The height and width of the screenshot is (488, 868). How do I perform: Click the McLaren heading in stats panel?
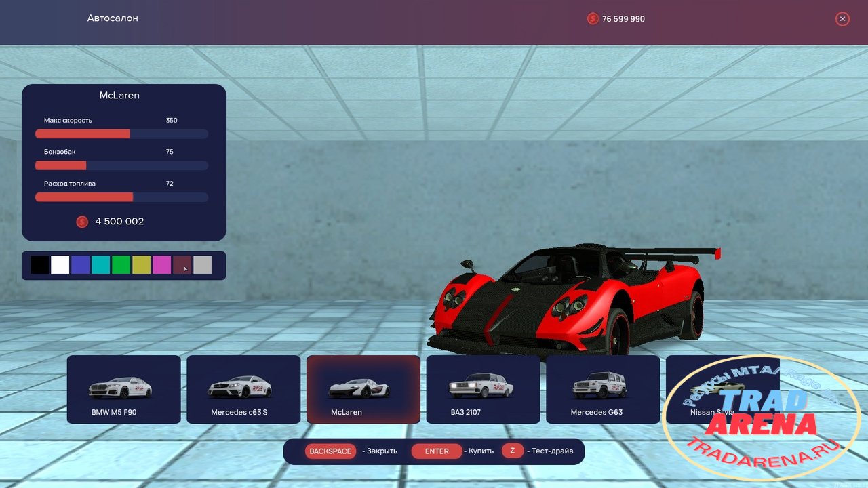(x=119, y=96)
